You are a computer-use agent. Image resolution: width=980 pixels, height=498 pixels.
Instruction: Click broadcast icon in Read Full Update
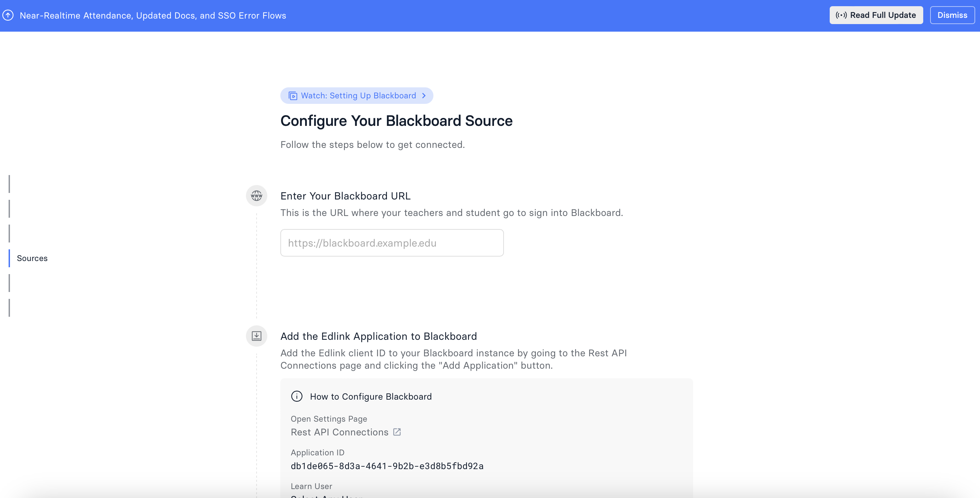click(841, 15)
